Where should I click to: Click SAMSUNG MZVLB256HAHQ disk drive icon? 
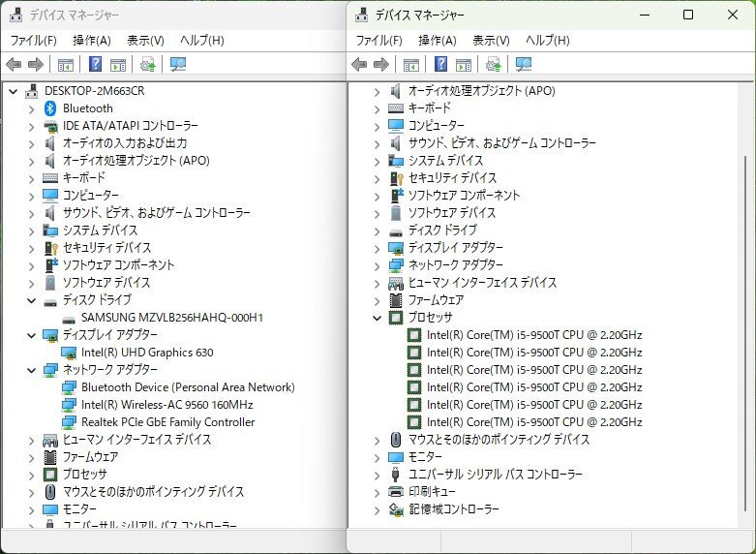point(69,318)
